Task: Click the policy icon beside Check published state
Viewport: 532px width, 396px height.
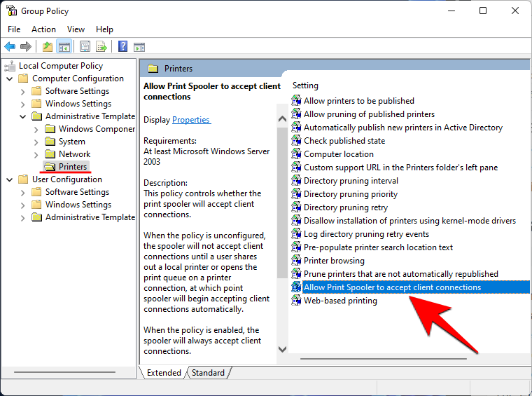Action: pos(296,140)
